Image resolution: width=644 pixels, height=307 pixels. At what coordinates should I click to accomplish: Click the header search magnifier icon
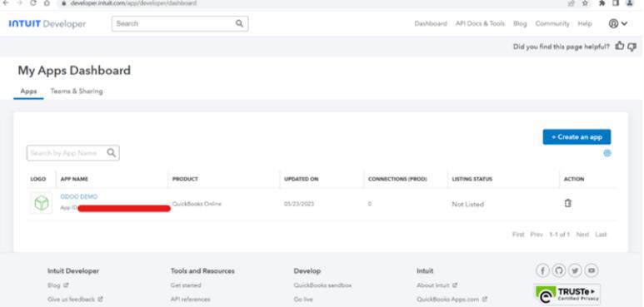coord(239,23)
